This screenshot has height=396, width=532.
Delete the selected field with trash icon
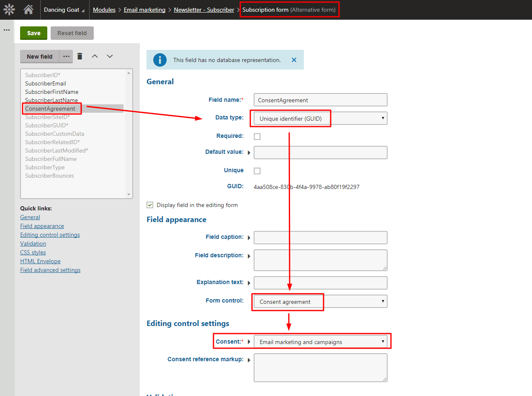point(80,56)
